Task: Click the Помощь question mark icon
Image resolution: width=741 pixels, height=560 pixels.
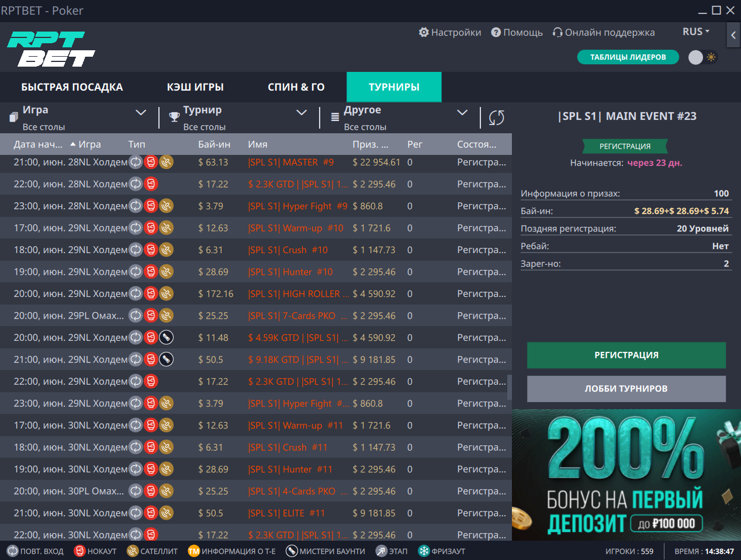Action: [495, 32]
